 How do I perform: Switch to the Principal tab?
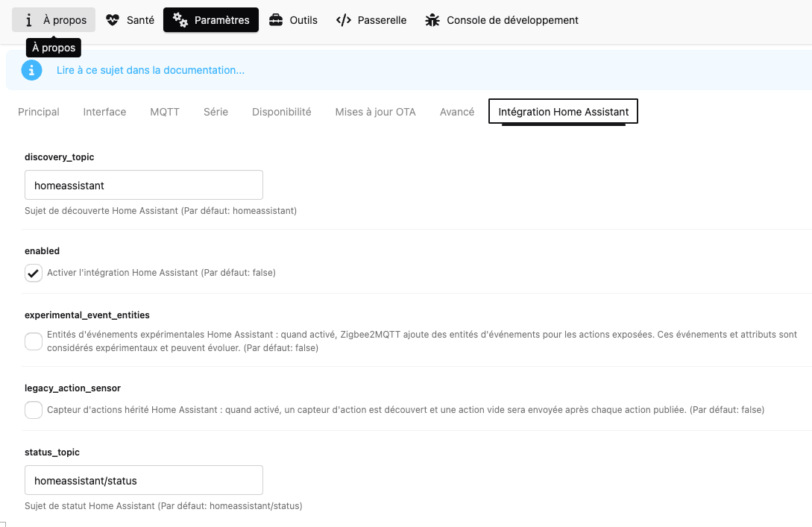point(39,112)
